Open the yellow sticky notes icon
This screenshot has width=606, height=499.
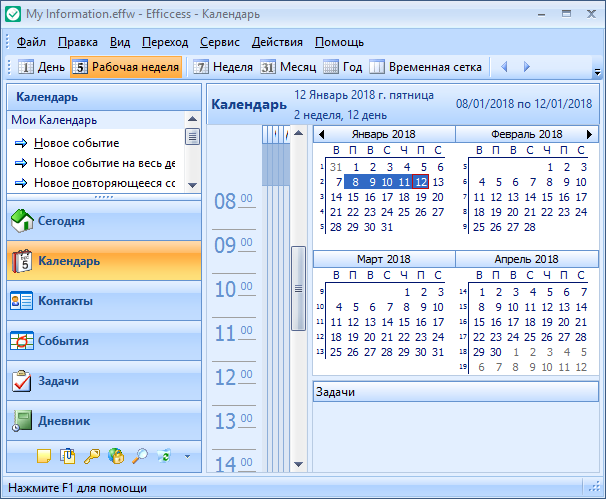tap(44, 456)
